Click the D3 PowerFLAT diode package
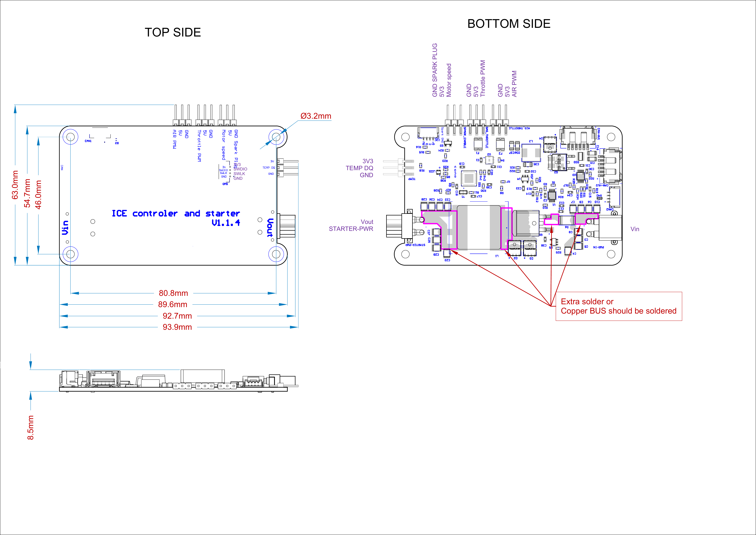The image size is (756, 535). click(530, 248)
